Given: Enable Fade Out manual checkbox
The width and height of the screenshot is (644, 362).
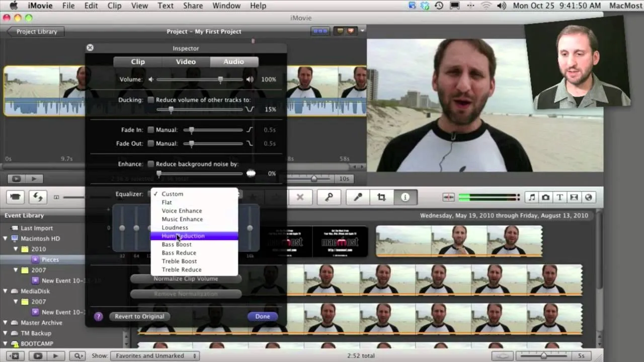Looking at the screenshot, I should tap(150, 143).
